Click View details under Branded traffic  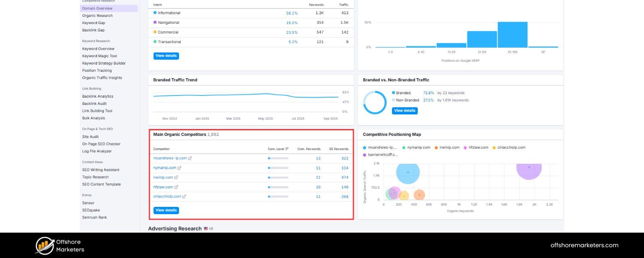click(x=404, y=111)
